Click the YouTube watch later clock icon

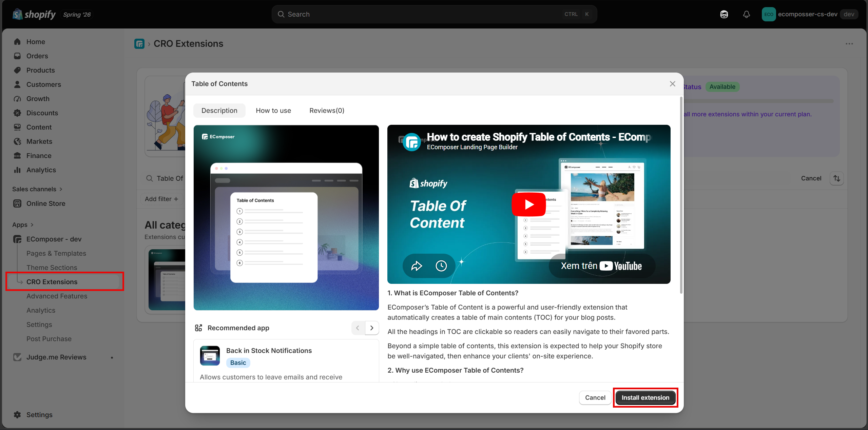pos(441,266)
